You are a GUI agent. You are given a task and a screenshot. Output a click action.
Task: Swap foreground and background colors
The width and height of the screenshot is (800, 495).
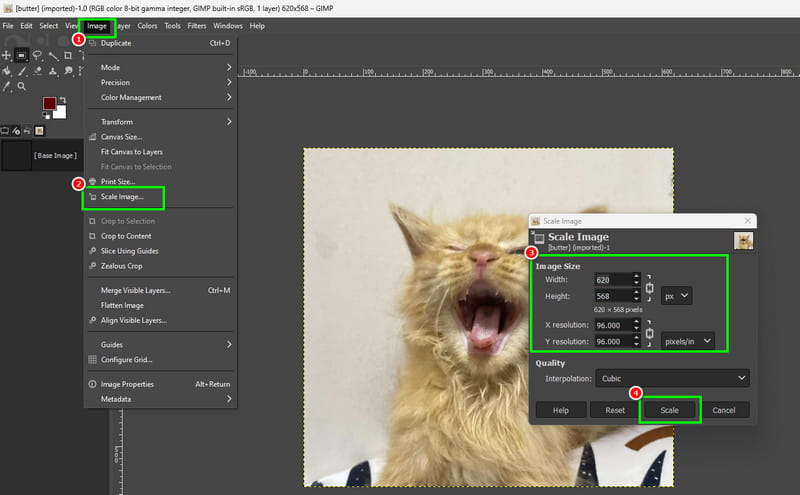coord(62,100)
